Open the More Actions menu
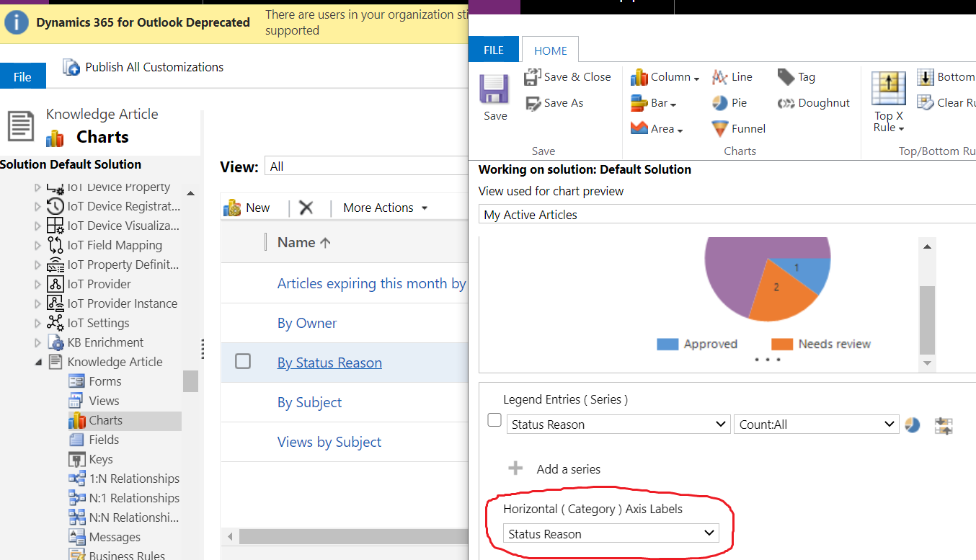This screenshot has width=976, height=560. (386, 208)
